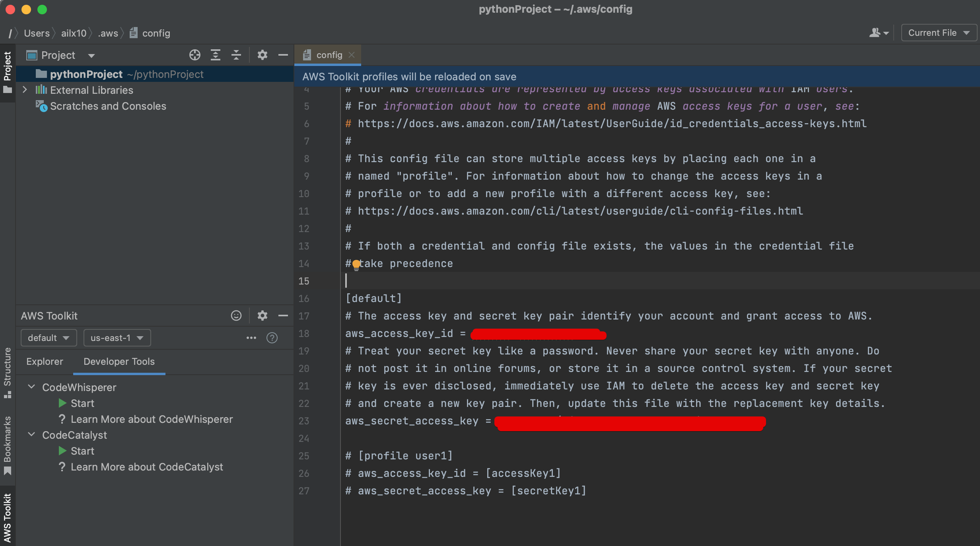Open Learn More about CodeWhisperer
This screenshot has height=546, width=980.
coord(152,419)
